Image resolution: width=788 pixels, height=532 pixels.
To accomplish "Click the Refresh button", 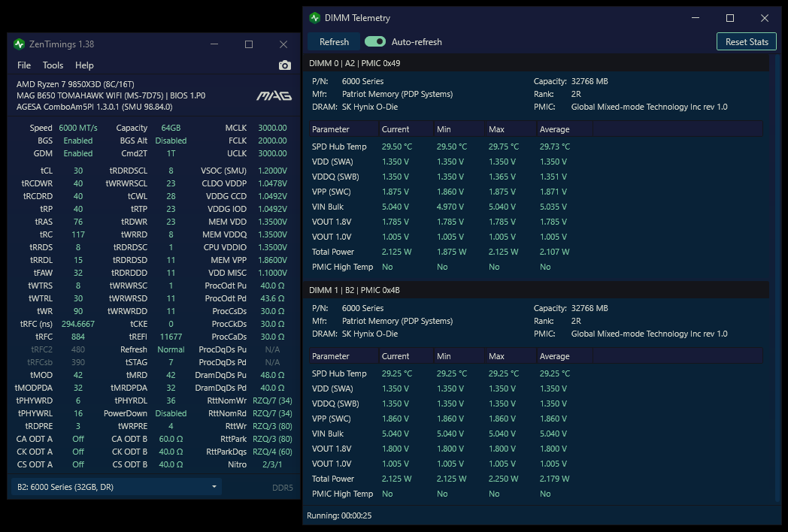I will tap(334, 41).
